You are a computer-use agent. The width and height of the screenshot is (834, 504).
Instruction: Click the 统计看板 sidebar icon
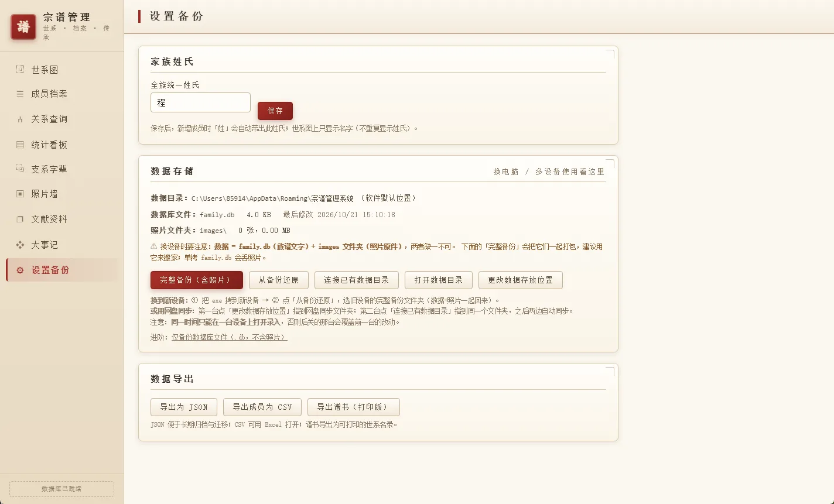coord(20,145)
